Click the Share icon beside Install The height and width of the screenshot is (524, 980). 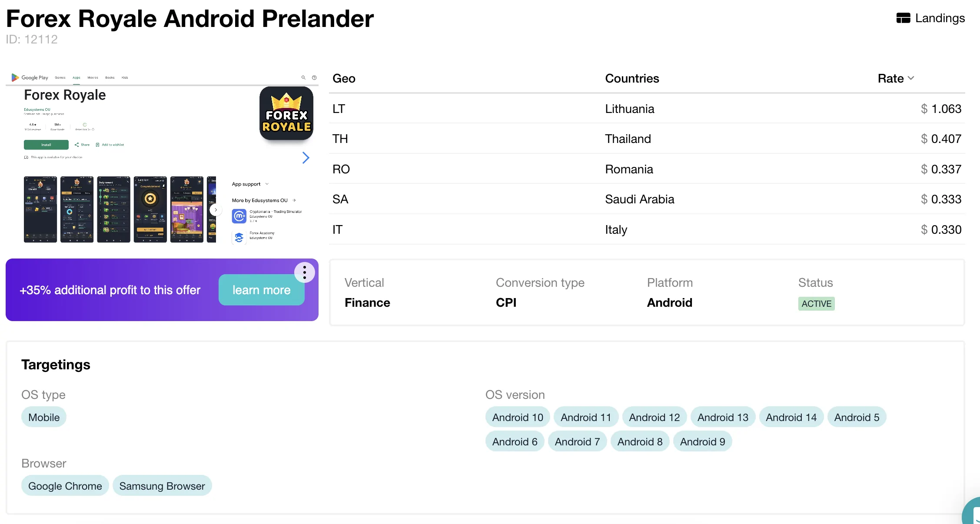tap(77, 145)
